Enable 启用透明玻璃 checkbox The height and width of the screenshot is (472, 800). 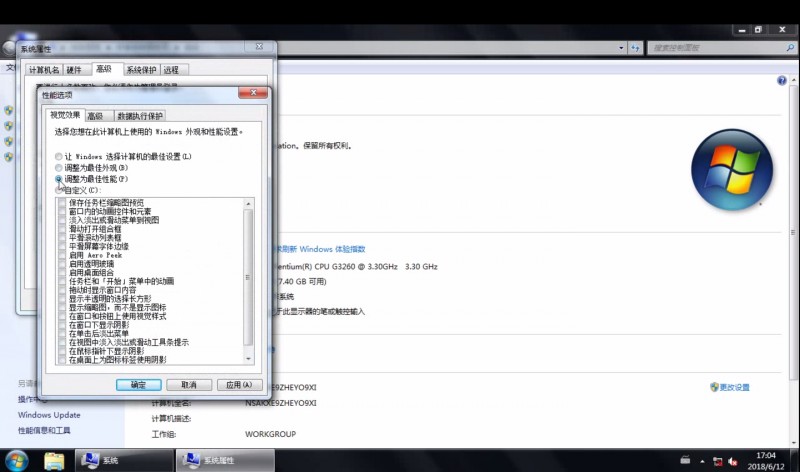coord(62,264)
